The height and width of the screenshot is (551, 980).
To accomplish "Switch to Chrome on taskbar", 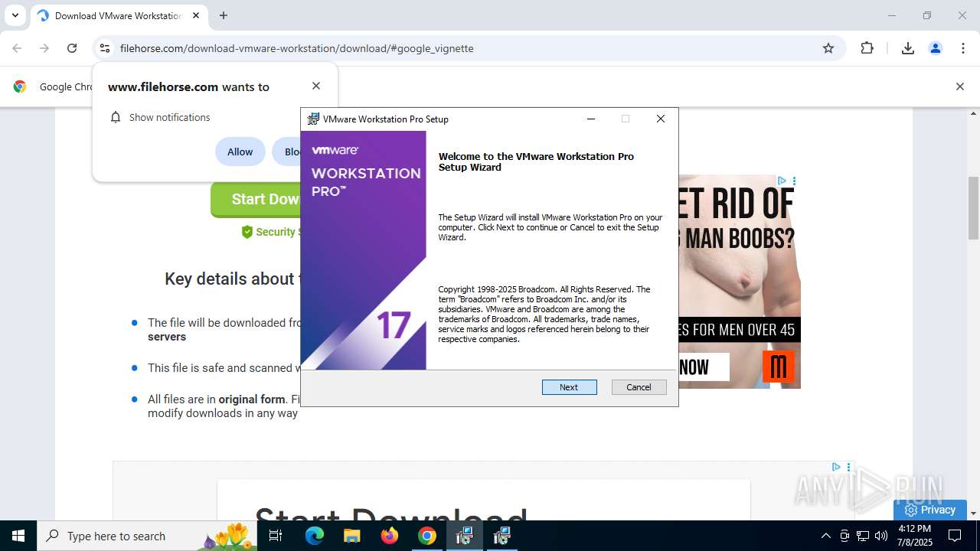I will tap(426, 536).
